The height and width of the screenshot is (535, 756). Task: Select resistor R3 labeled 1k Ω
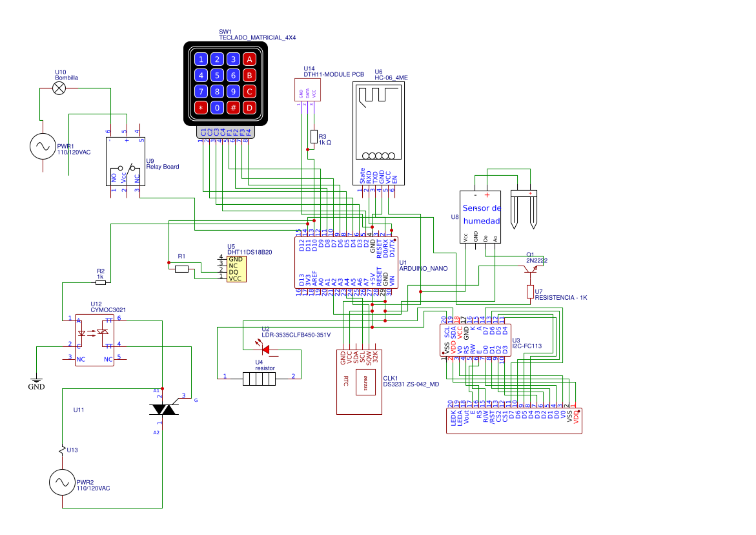(313, 138)
